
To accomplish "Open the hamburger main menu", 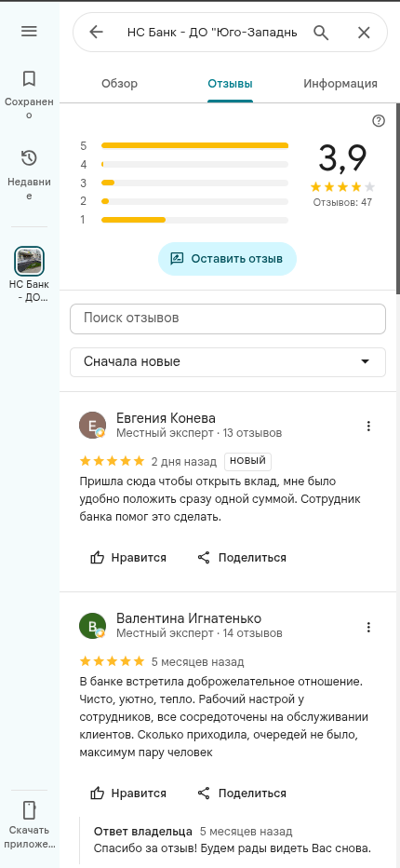I will click(x=29, y=32).
